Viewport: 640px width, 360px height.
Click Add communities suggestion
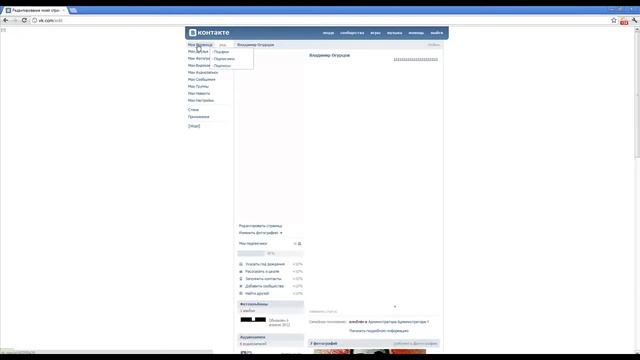pyautogui.click(x=264, y=286)
